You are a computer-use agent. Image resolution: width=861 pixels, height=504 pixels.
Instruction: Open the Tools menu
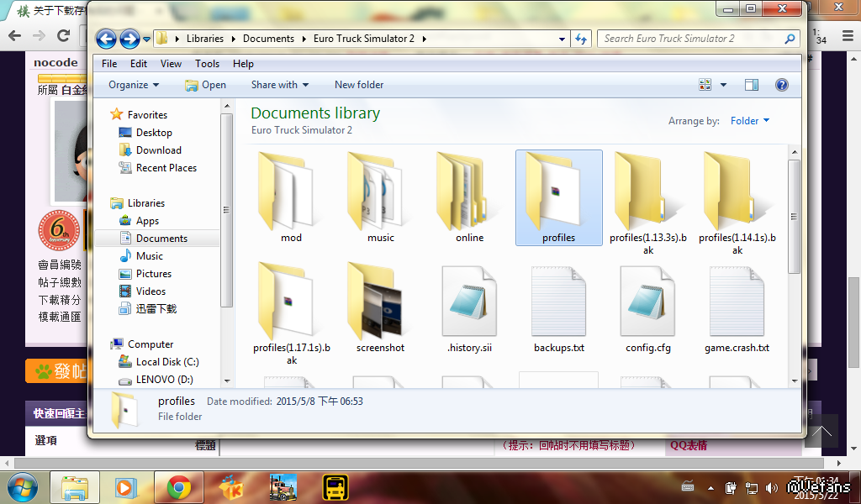pyautogui.click(x=207, y=64)
